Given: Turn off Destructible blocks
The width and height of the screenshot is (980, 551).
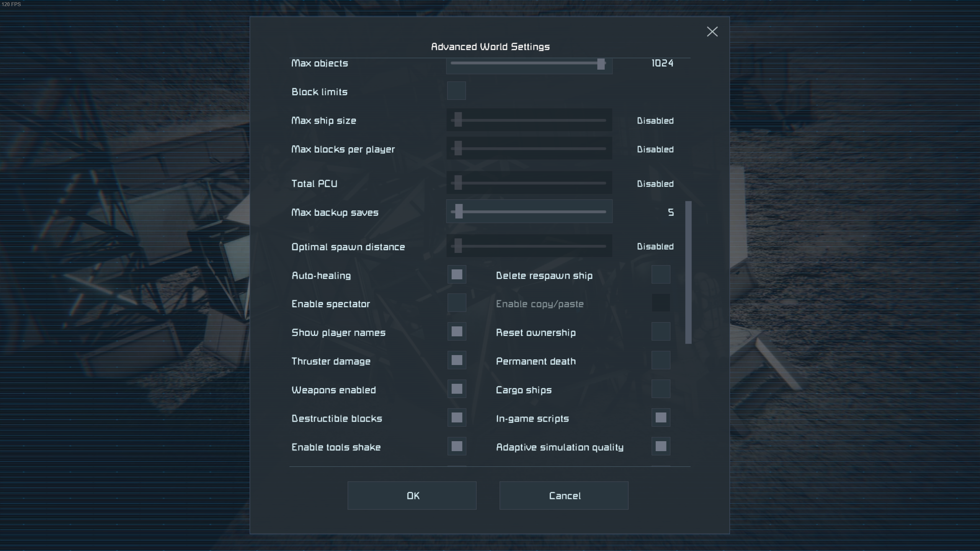Looking at the screenshot, I should [457, 418].
